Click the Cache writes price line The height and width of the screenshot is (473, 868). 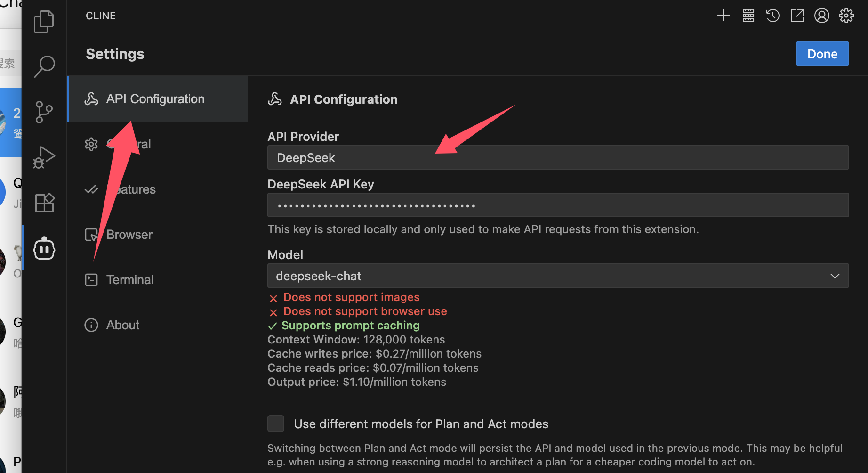[374, 354]
